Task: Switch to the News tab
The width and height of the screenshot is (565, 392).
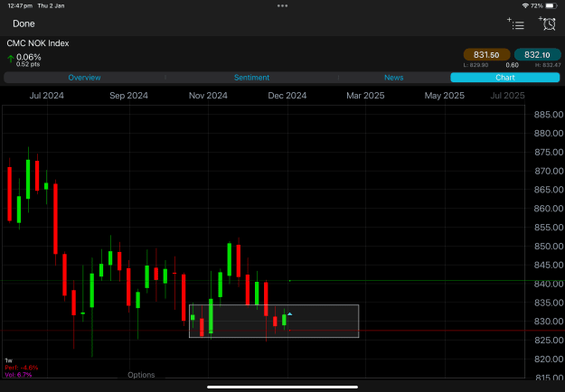Action: 394,78
